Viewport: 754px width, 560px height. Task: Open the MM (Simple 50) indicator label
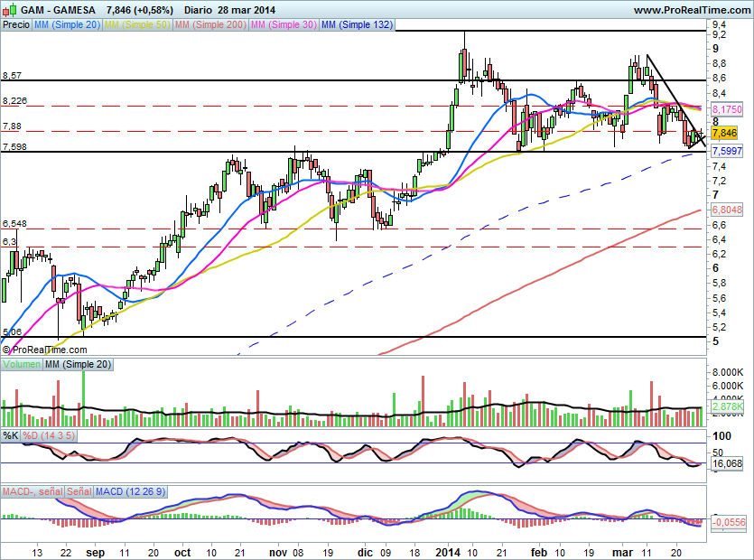[137, 24]
